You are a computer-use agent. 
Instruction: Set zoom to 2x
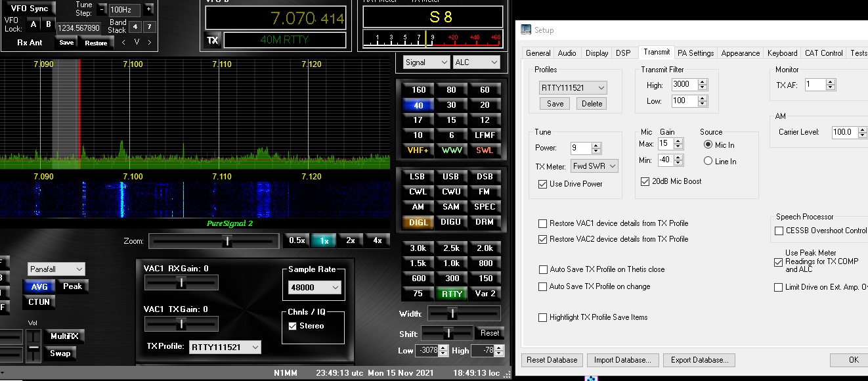coord(351,240)
